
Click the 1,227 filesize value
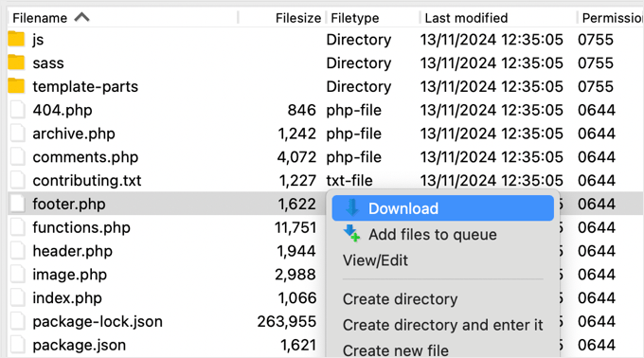[297, 180]
